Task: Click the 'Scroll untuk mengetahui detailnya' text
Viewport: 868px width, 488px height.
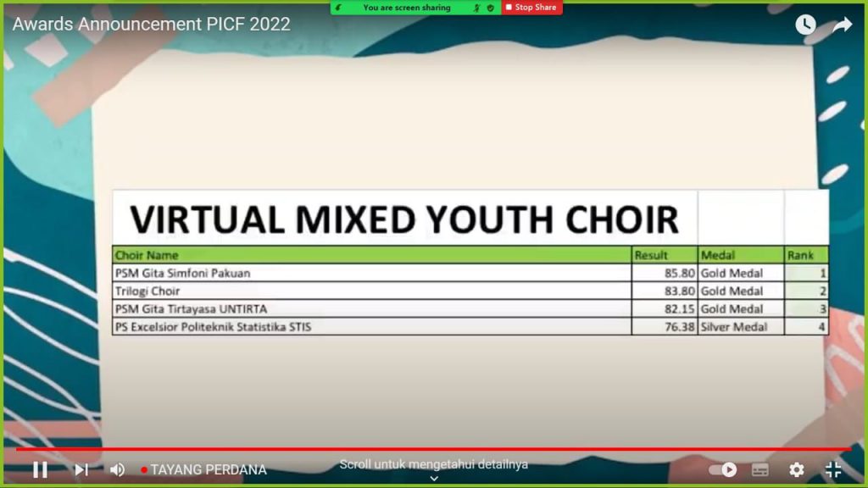Action: pyautogui.click(x=434, y=464)
